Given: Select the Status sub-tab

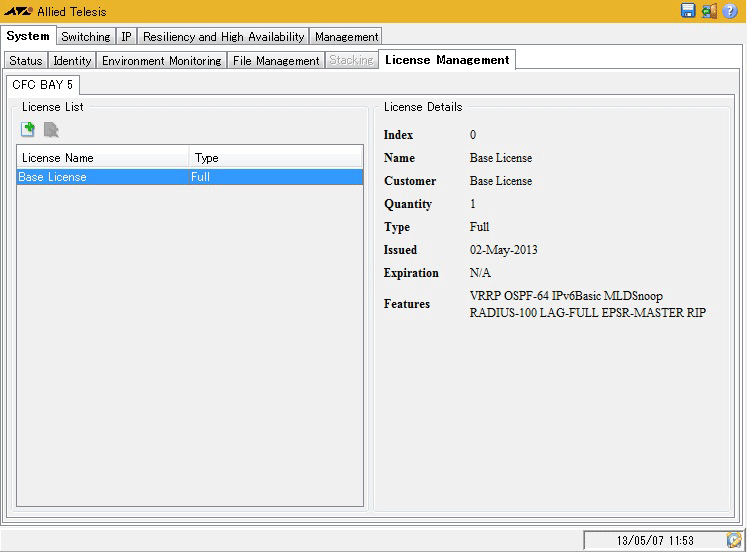Looking at the screenshot, I should pos(26,61).
